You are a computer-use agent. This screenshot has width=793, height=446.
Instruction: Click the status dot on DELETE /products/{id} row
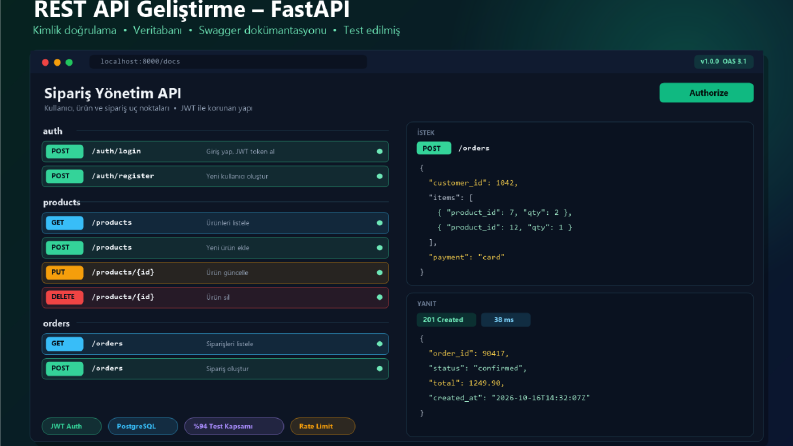point(379,297)
